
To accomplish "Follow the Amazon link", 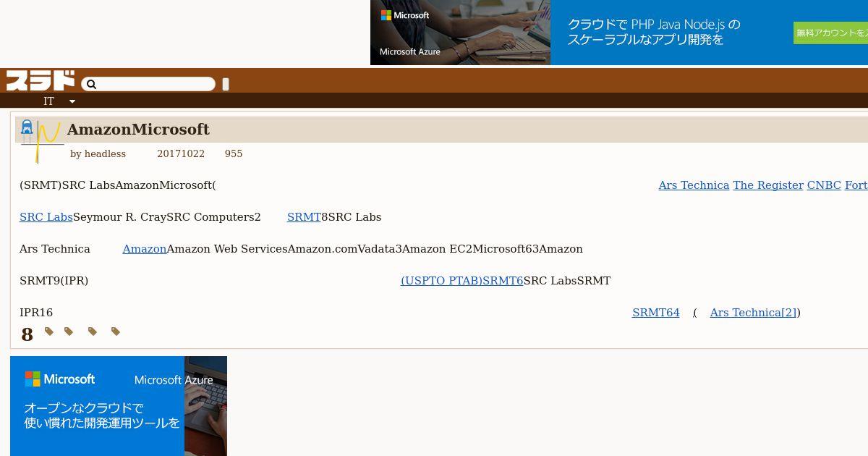I will (x=144, y=249).
